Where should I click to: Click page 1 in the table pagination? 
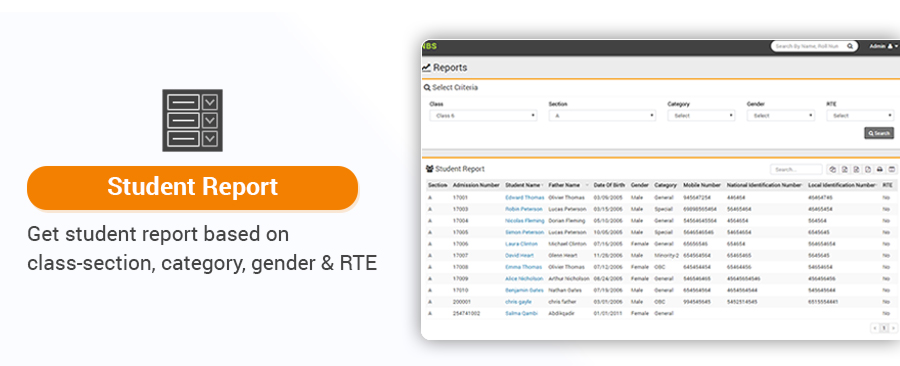point(884,328)
